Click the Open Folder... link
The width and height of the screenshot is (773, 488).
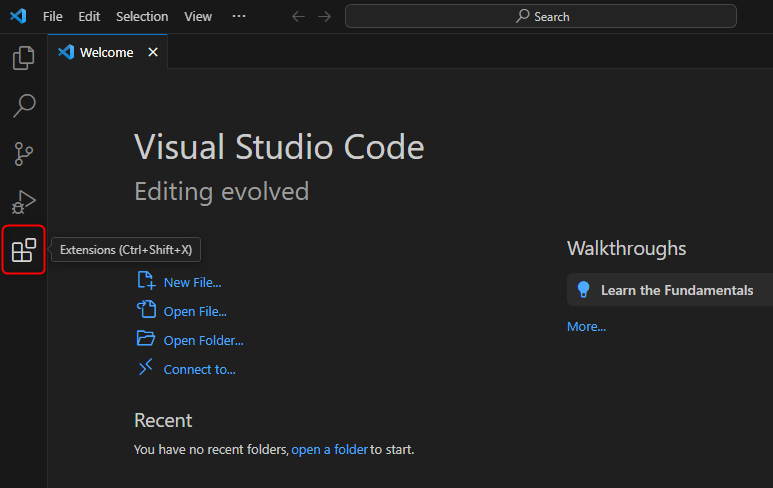(x=204, y=341)
